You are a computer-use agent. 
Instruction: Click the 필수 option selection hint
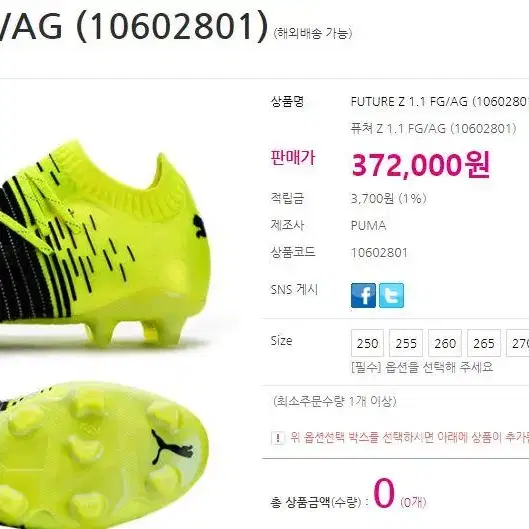click(x=422, y=367)
